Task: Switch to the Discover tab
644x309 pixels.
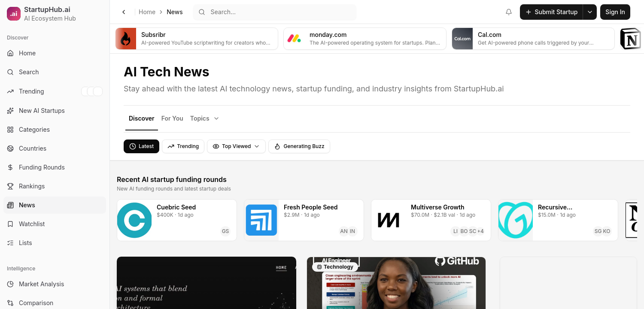Action: [142, 118]
